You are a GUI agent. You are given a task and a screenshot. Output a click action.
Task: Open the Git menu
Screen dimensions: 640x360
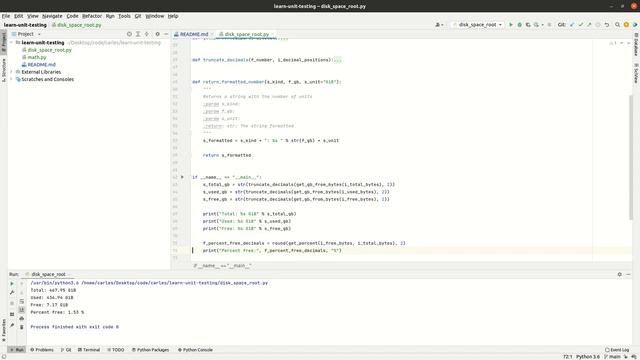[138, 16]
